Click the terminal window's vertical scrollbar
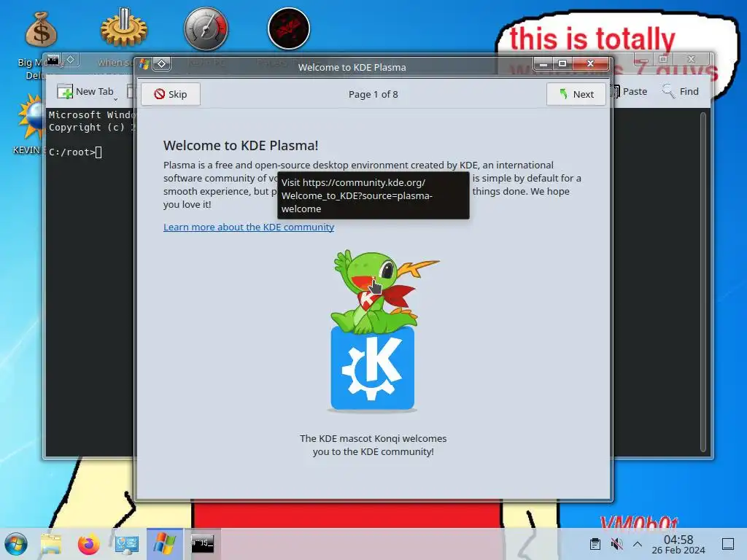 pyautogui.click(x=703, y=281)
